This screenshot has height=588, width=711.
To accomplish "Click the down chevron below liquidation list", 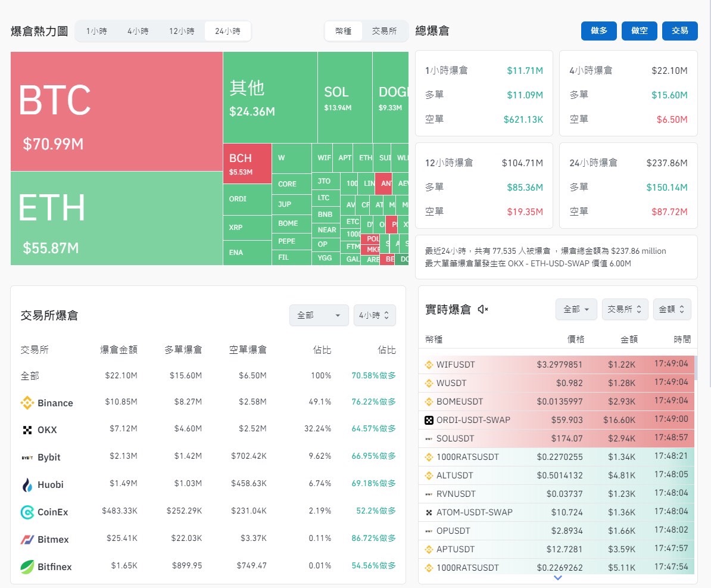I will point(557,578).
